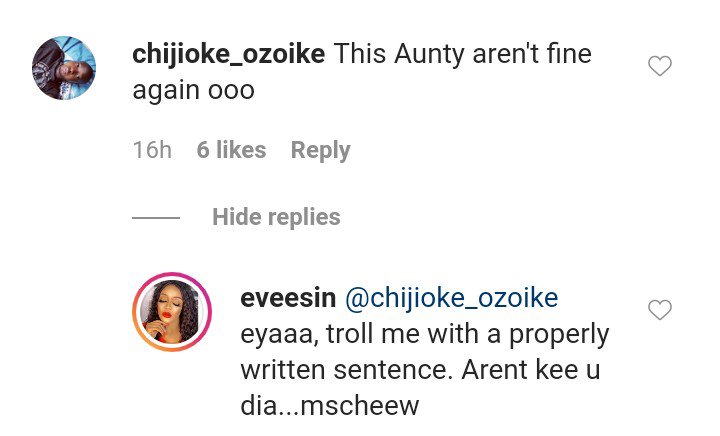The width and height of the screenshot is (720, 436).
Task: Open chijioke_ozoike's profile picture
Action: pos(64,68)
